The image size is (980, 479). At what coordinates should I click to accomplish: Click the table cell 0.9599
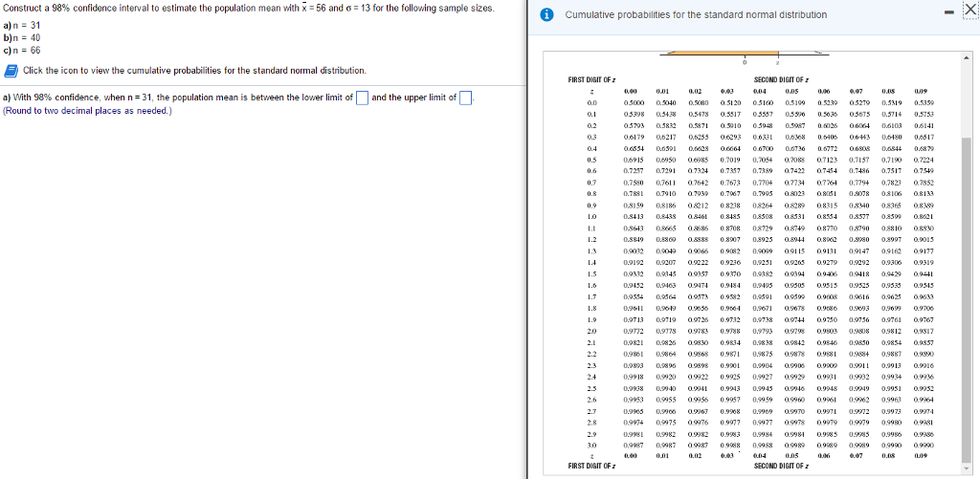[794, 296]
